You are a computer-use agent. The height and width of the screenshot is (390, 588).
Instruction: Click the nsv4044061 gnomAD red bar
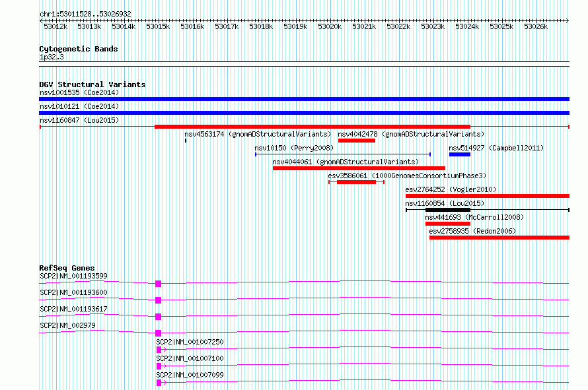click(359, 168)
